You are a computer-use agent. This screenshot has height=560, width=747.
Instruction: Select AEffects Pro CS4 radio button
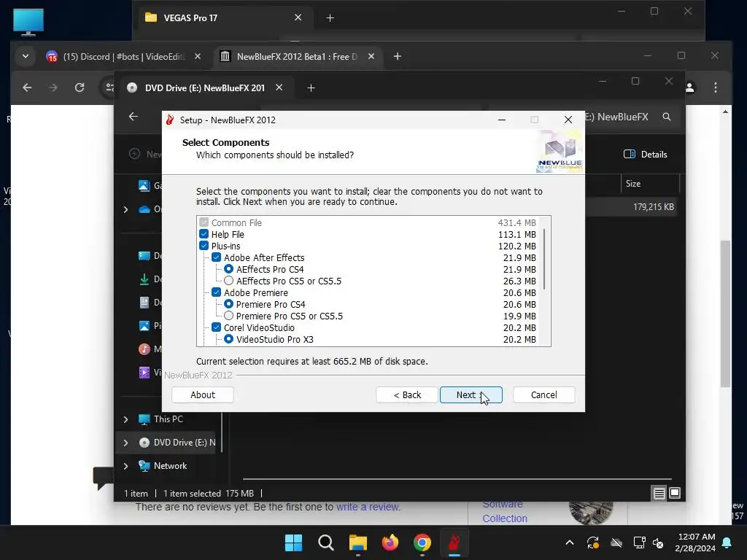click(x=228, y=269)
